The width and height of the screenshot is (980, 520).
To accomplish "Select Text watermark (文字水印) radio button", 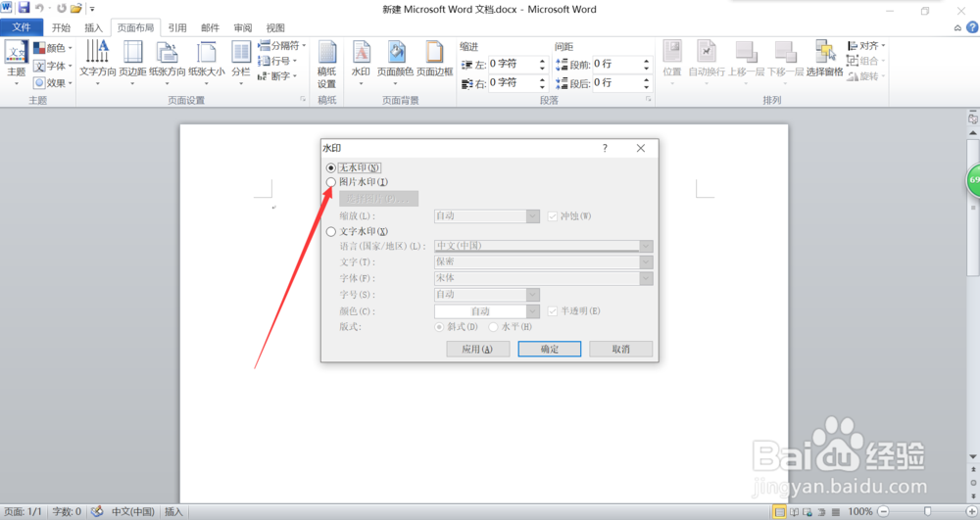I will coord(330,231).
